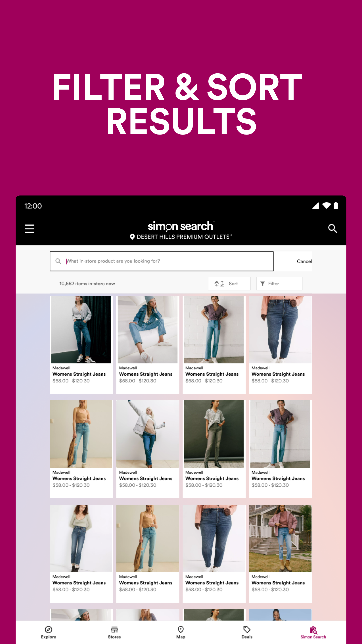
Task: Click the product search input field
Action: click(162, 261)
